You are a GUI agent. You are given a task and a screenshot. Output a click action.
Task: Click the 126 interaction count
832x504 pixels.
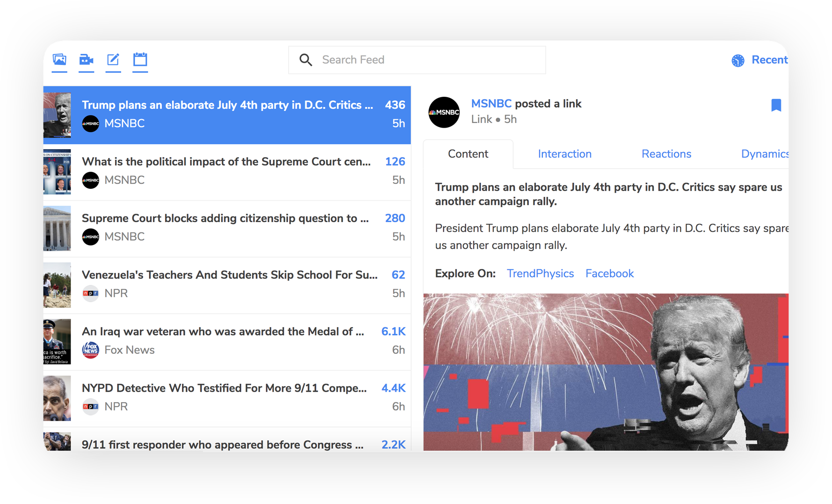point(395,162)
